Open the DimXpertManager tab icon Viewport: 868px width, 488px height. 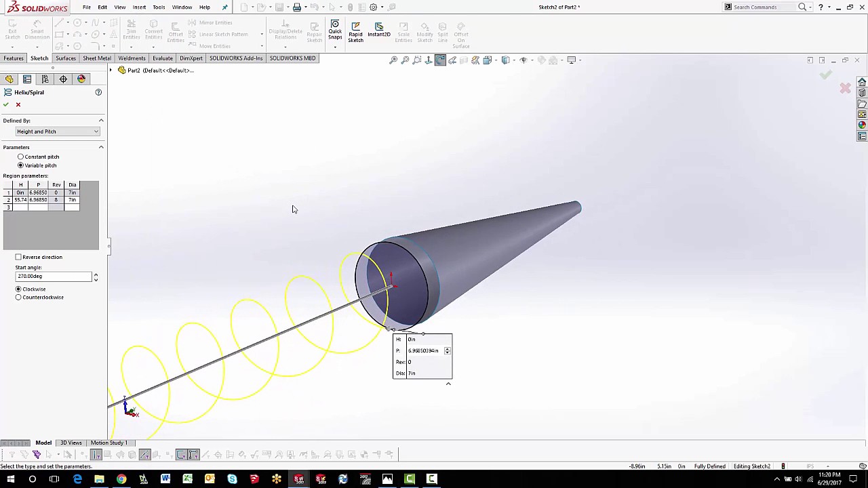(63, 79)
